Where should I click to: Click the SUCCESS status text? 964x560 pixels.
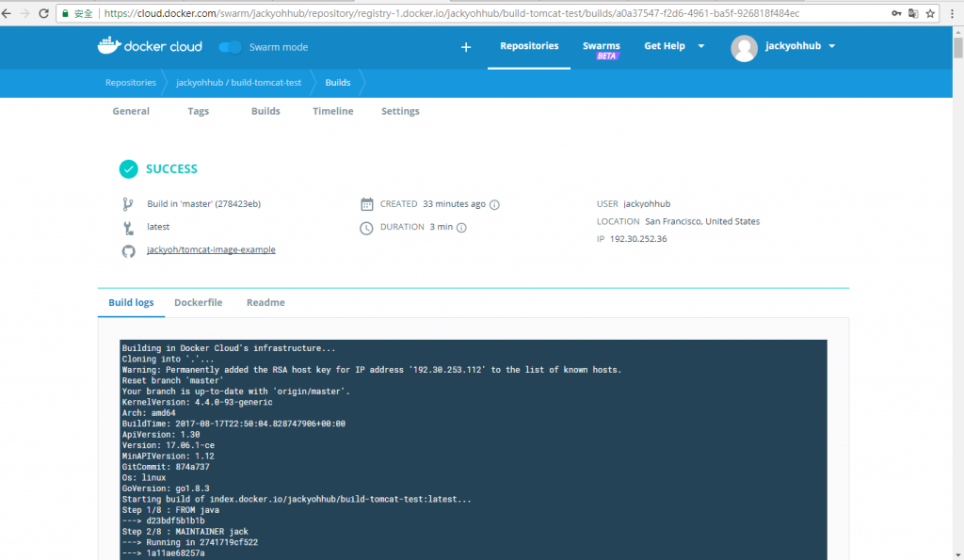click(171, 169)
